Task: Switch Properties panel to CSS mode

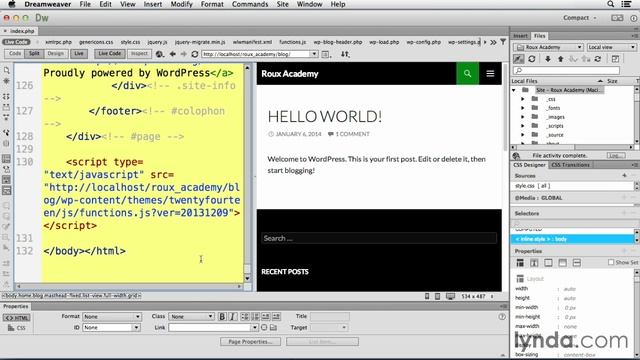Action: (17, 328)
